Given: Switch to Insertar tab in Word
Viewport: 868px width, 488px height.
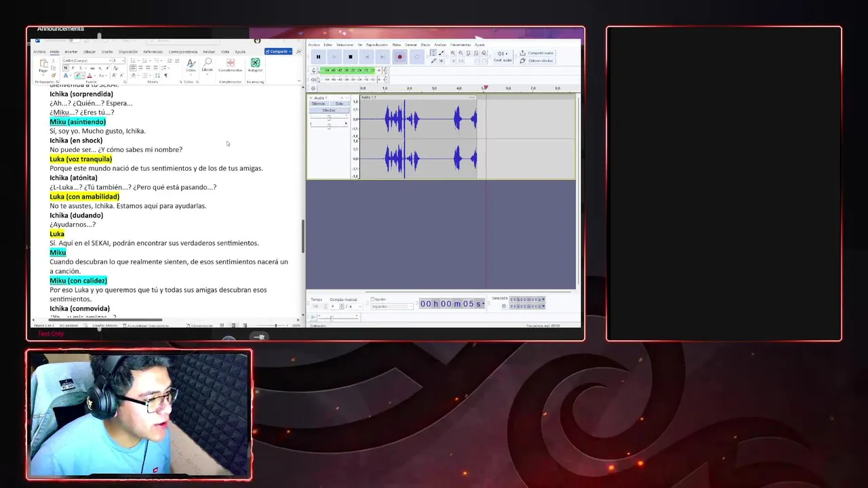Looking at the screenshot, I should 71,52.
